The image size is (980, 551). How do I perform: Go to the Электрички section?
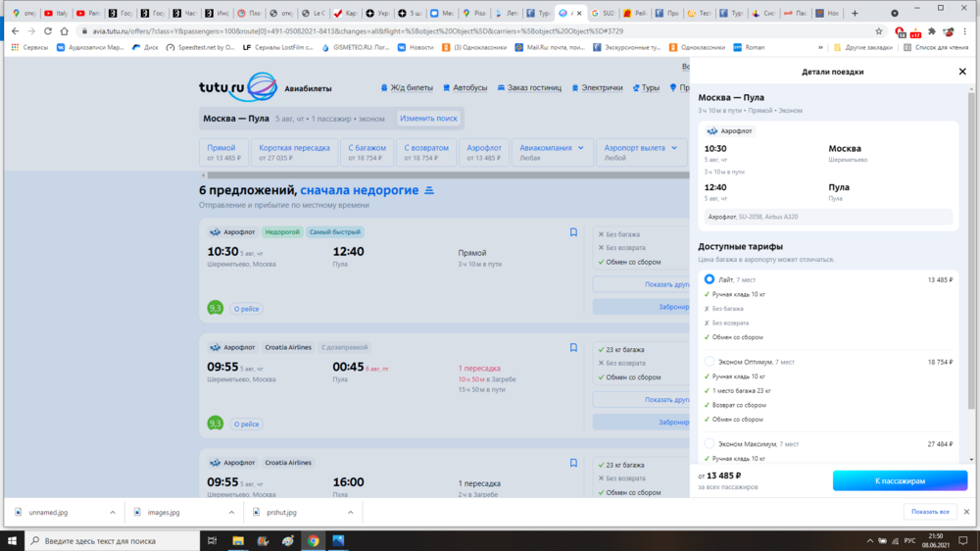[597, 88]
